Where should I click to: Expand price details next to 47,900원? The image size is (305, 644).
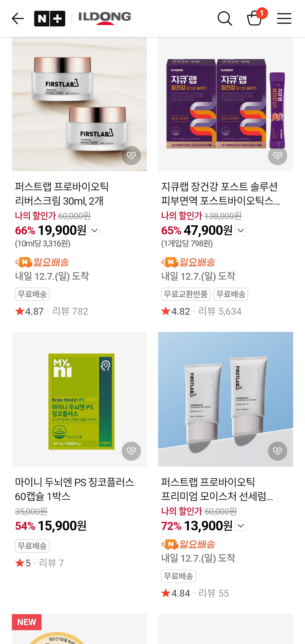241,230
